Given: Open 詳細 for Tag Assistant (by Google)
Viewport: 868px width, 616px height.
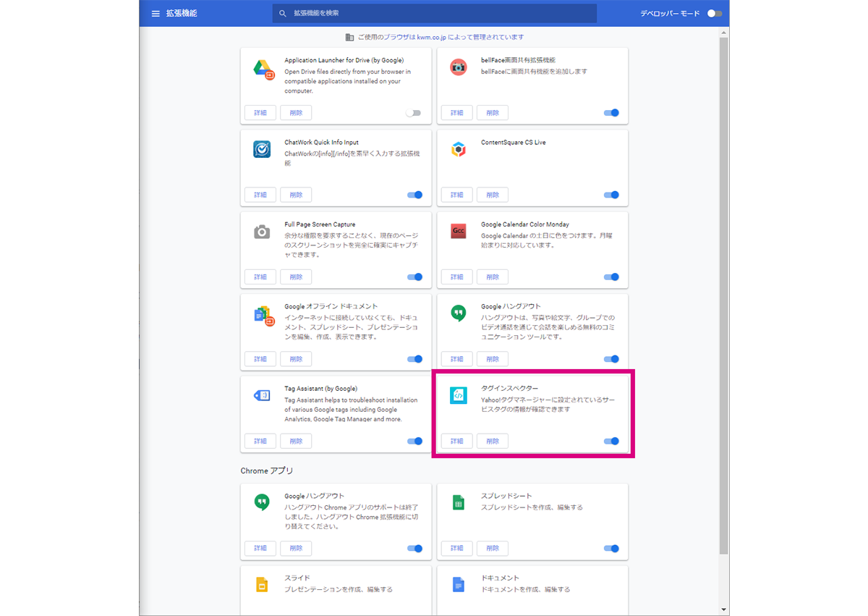Looking at the screenshot, I should [x=260, y=441].
